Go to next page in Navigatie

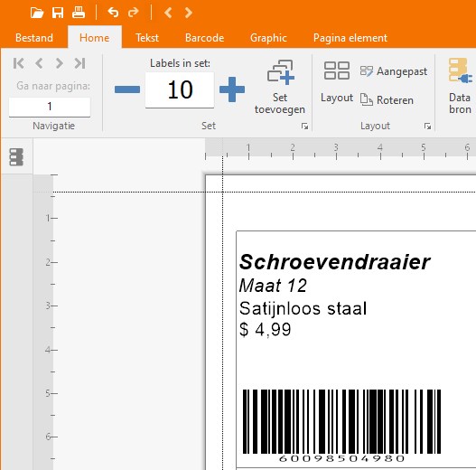[x=60, y=63]
